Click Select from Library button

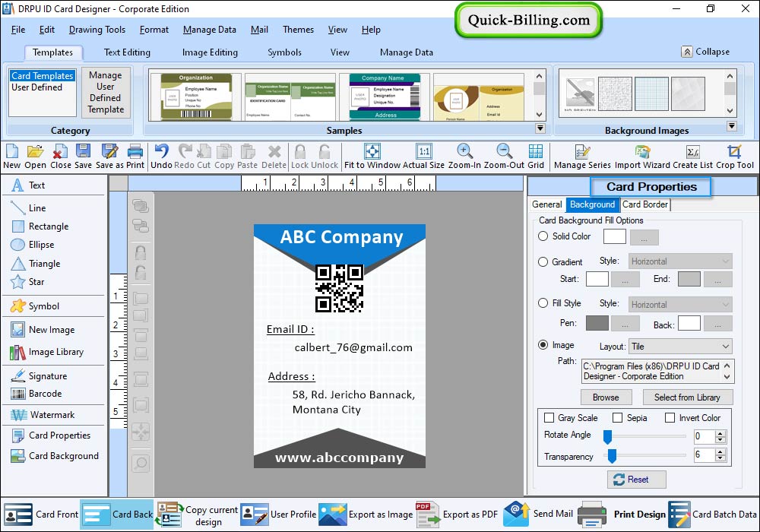tap(687, 397)
